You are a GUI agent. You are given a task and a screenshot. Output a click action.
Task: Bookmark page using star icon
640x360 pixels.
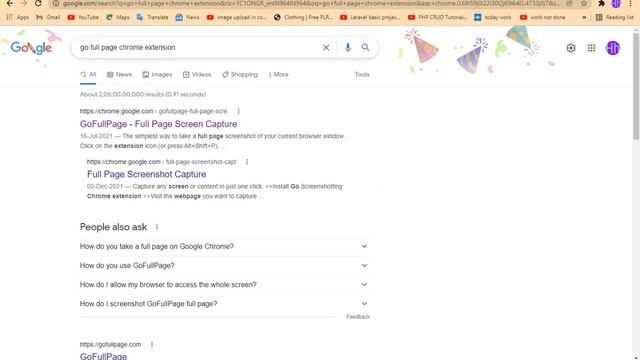pos(584,3)
